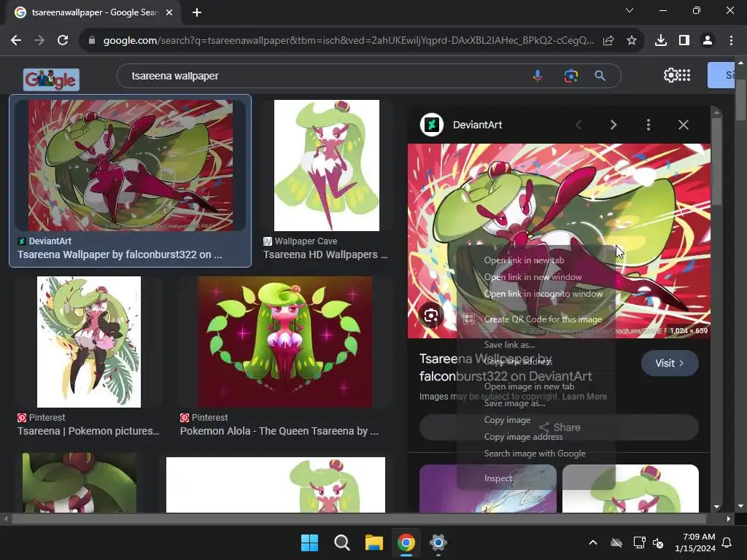The image size is (747, 560).
Task: Click the share page icon in address bar
Action: click(608, 41)
